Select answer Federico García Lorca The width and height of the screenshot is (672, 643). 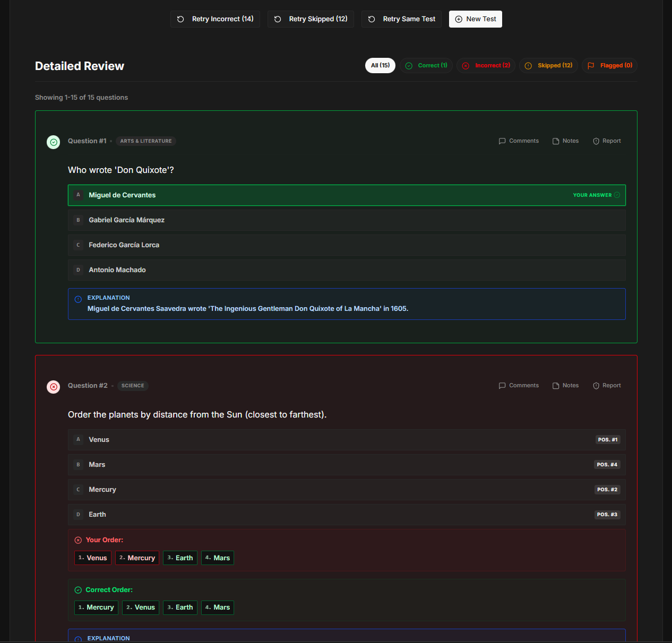(347, 245)
